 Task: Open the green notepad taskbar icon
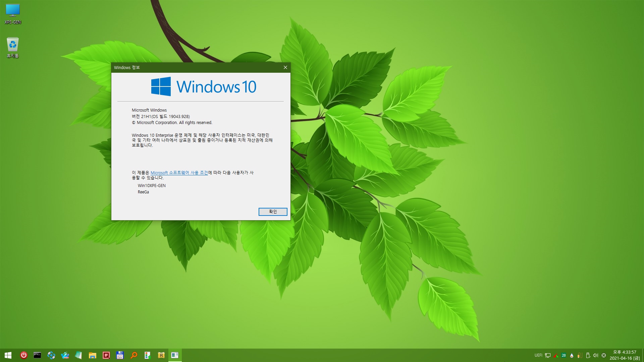tap(78, 355)
